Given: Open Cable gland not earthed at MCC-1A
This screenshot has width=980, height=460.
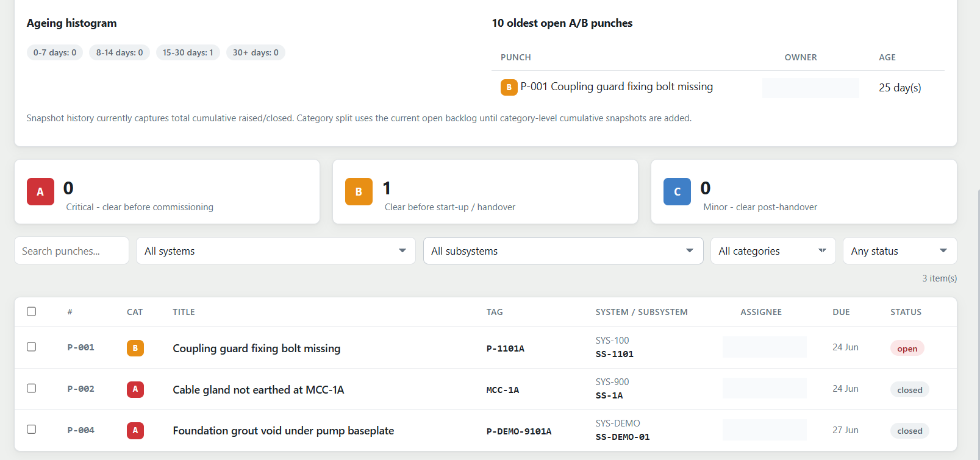Looking at the screenshot, I should 259,389.
